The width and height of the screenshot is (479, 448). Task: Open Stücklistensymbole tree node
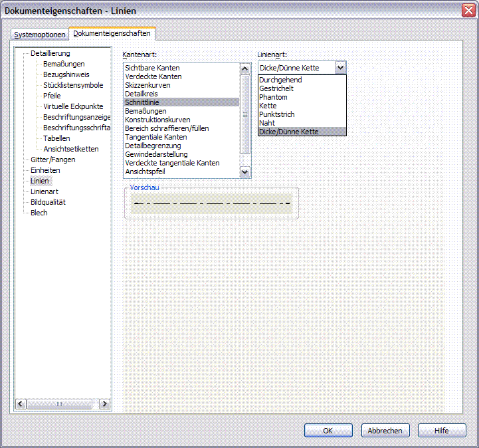73,85
